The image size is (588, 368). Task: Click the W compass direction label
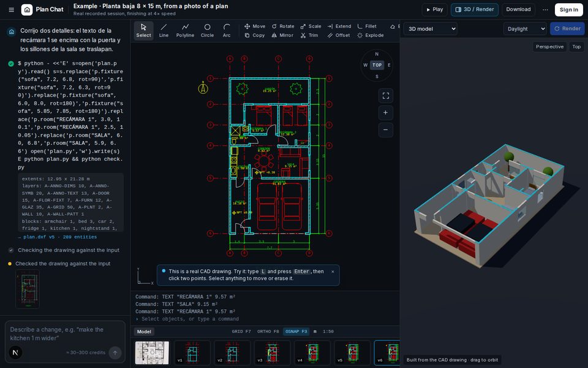coord(365,65)
